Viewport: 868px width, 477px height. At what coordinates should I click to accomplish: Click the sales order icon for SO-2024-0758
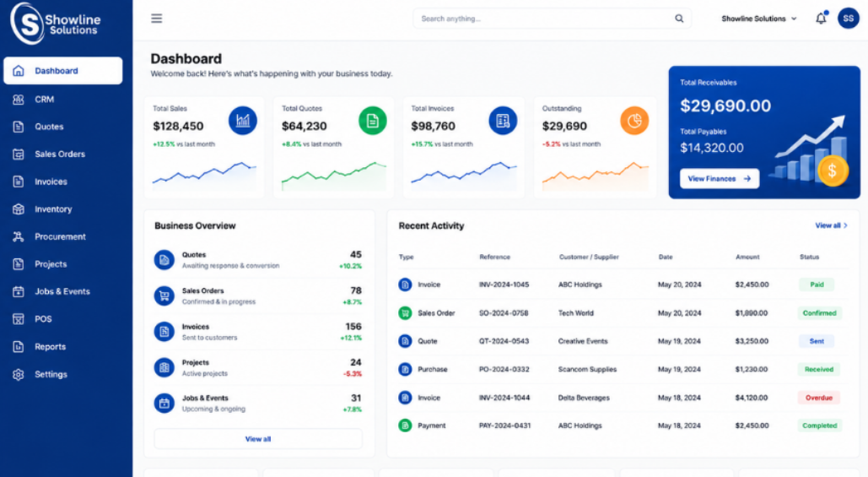tap(405, 313)
